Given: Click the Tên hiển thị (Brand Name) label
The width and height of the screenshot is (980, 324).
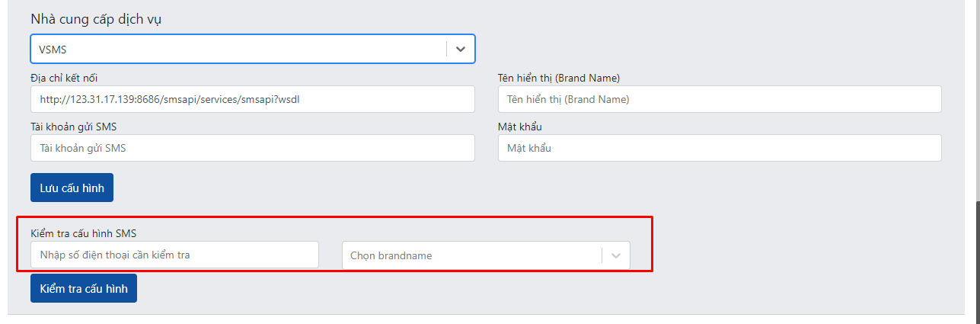Looking at the screenshot, I should pyautogui.click(x=559, y=78).
